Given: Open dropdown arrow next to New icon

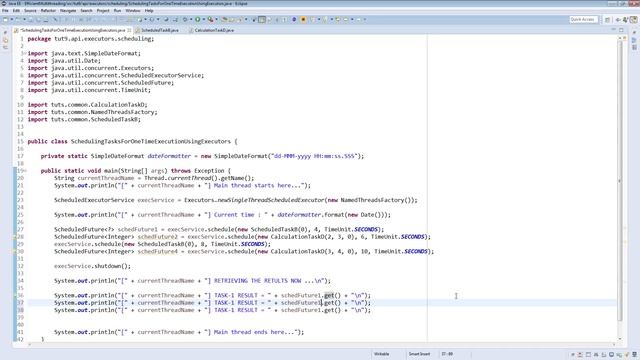Looking at the screenshot, I should click(11, 19).
